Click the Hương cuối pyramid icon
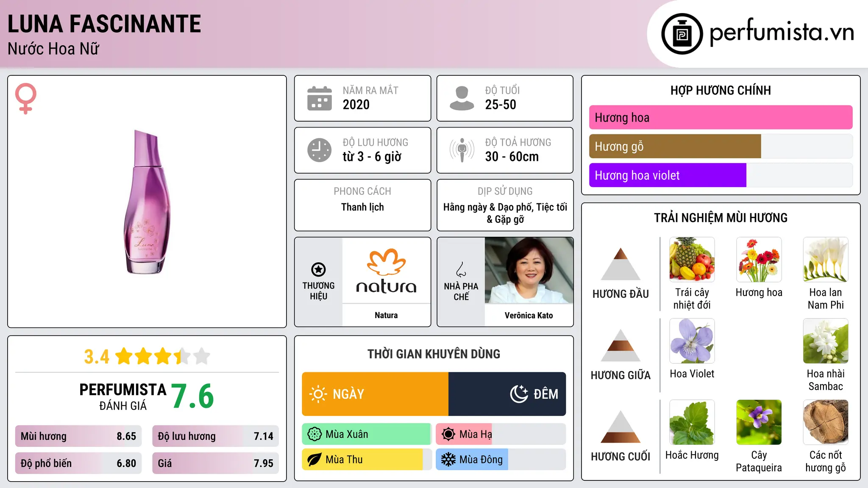Screen dimensions: 868x488 tap(620, 427)
